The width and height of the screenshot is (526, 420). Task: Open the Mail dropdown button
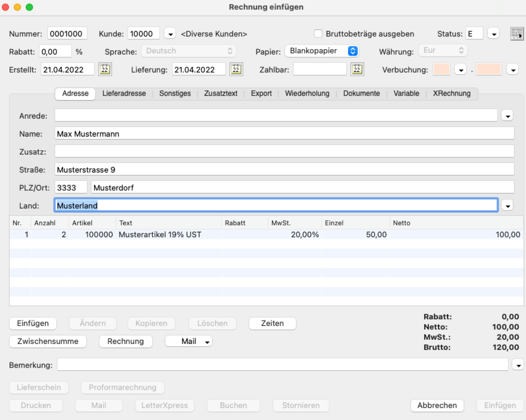click(x=189, y=341)
